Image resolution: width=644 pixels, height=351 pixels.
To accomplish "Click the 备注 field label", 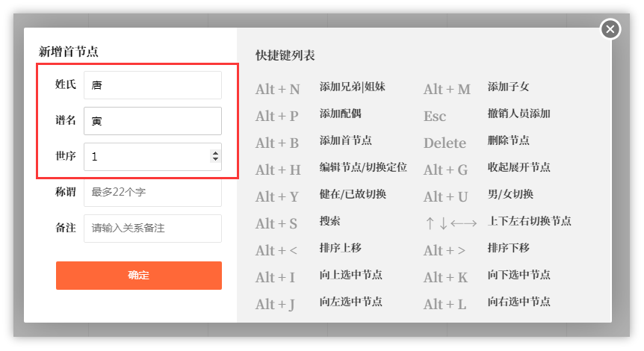I will click(66, 228).
